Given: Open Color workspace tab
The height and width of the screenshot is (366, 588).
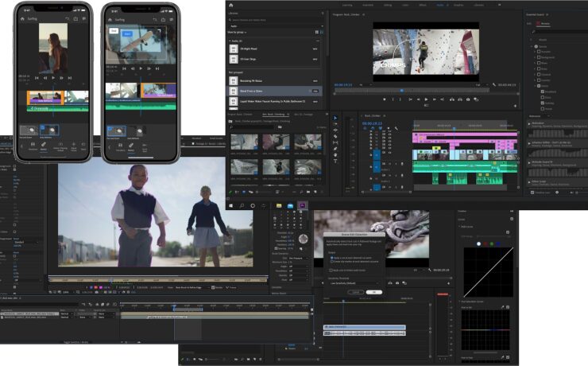Looking at the screenshot, I should pos(405,6).
